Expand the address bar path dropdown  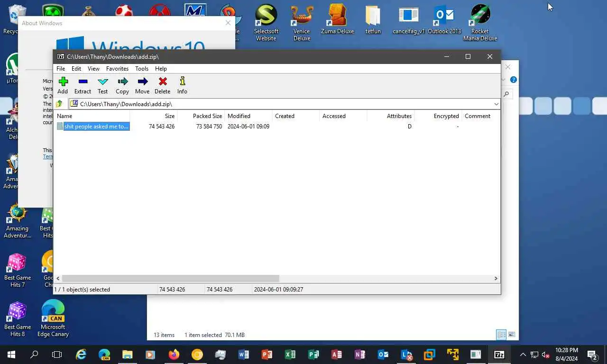click(x=496, y=104)
